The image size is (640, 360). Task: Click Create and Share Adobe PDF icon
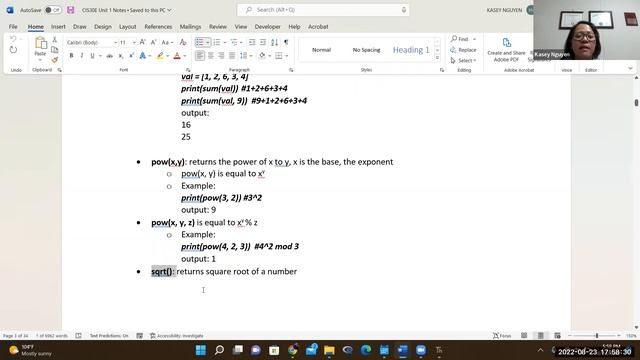(x=506, y=50)
